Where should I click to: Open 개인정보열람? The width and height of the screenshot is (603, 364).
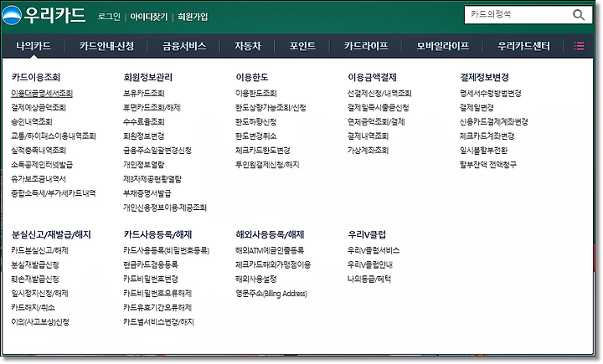[x=144, y=165]
